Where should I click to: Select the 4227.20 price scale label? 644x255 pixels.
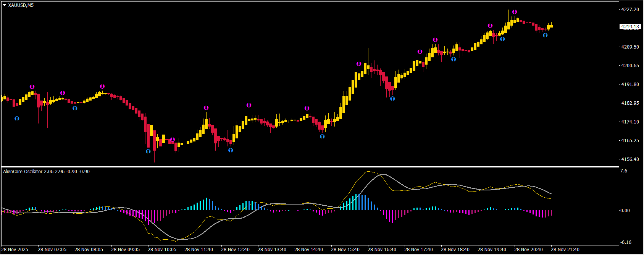tap(630, 10)
